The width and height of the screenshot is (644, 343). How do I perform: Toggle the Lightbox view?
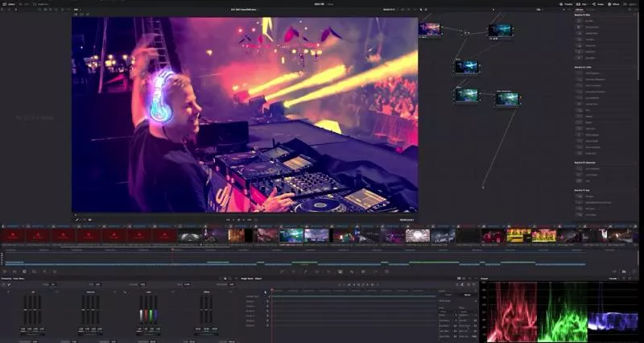pos(633,4)
